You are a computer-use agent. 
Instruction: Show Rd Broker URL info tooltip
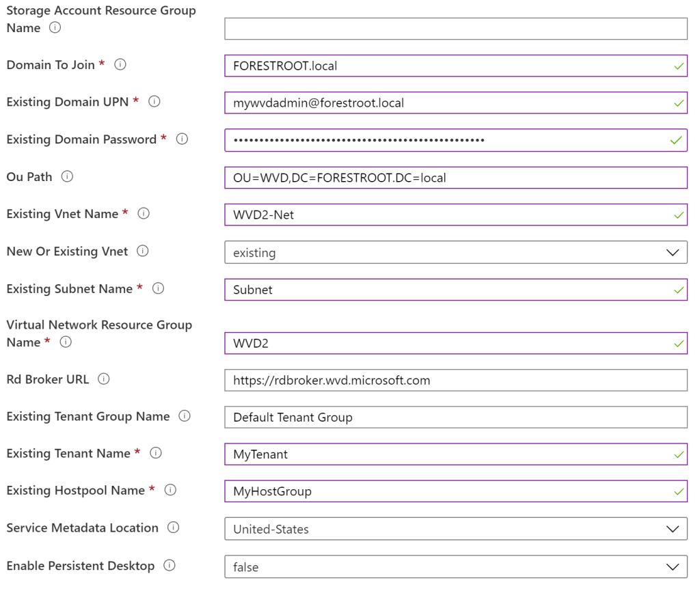pos(104,379)
